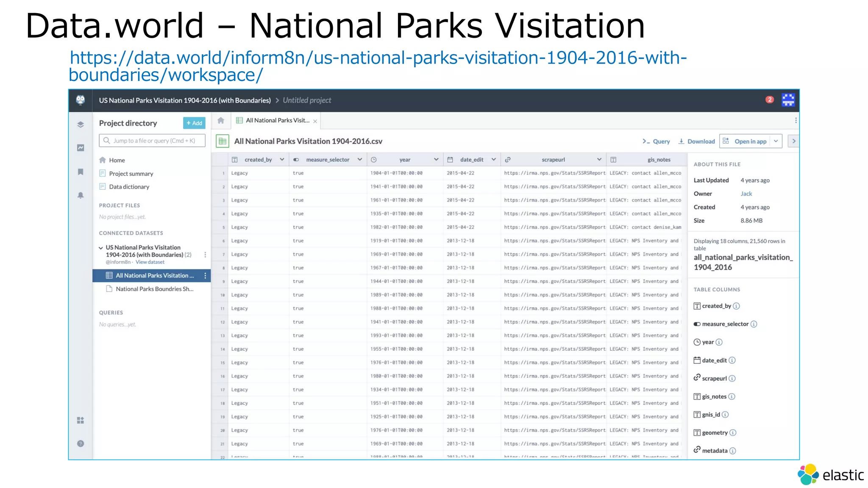The image size is (868, 488).
Task: Collapse the US National Parks Visitation dataset
Action: [101, 248]
